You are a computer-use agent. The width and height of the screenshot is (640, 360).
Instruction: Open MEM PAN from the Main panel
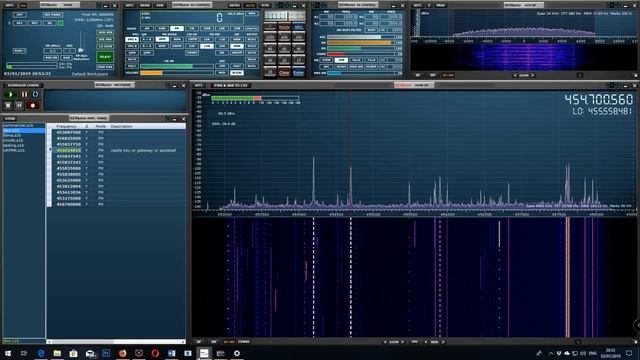[105, 67]
